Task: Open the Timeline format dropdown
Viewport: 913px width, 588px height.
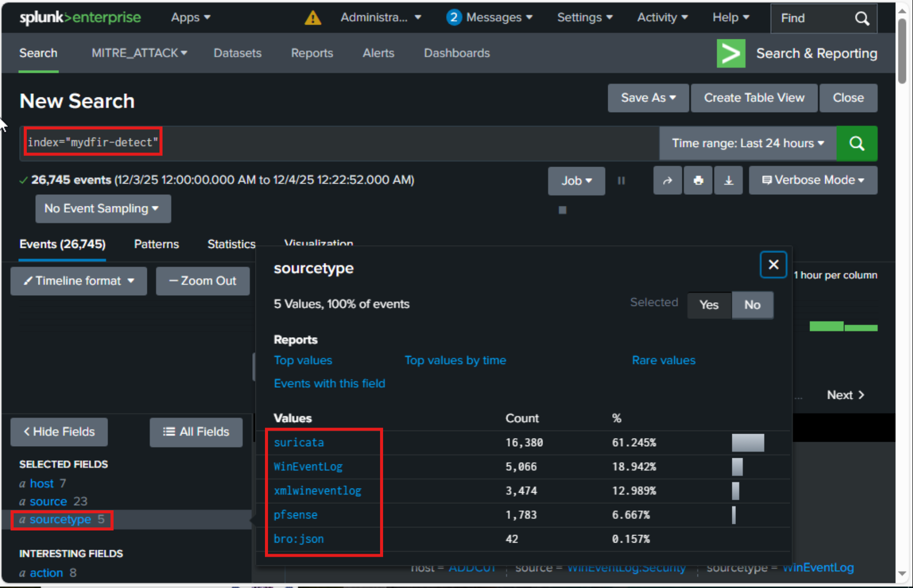Action: pyautogui.click(x=79, y=281)
